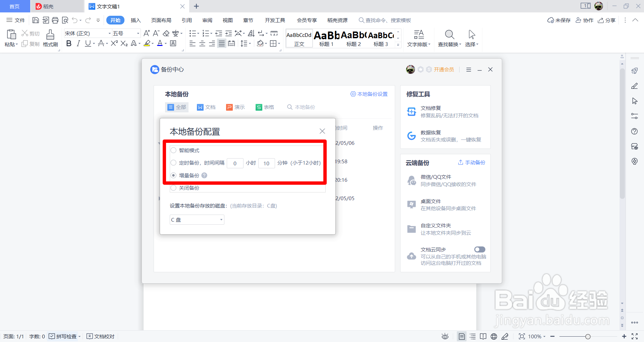Click the Center align icon
Image resolution: width=644 pixels, height=342 pixels.
[x=202, y=44]
